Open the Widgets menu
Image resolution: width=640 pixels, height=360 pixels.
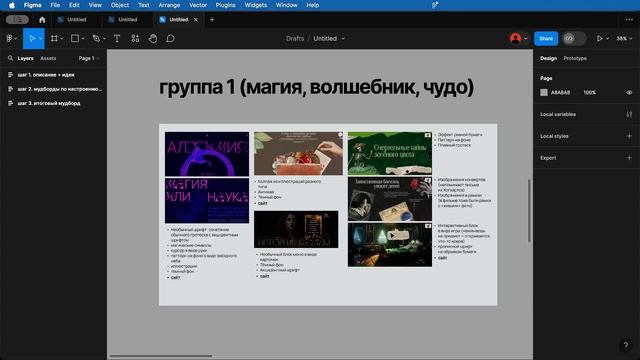pyautogui.click(x=256, y=5)
